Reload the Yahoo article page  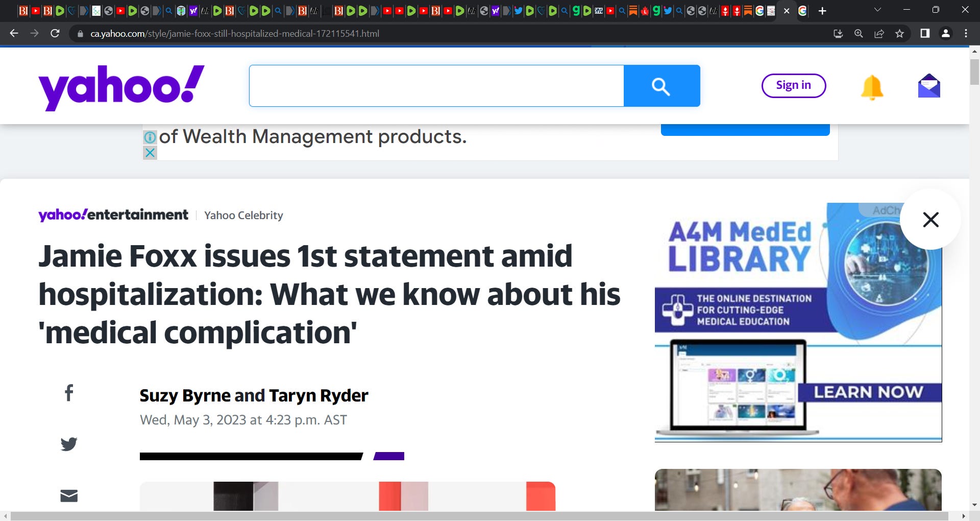(x=55, y=33)
